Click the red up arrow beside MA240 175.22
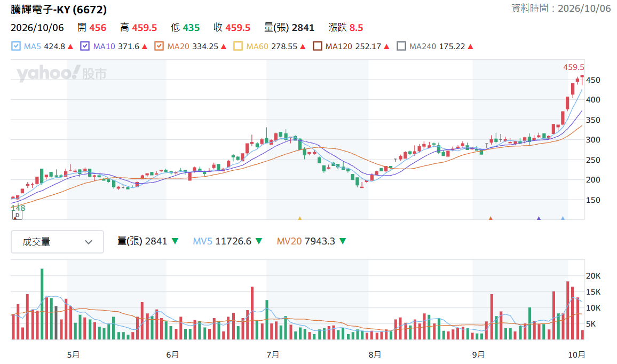 pos(470,46)
